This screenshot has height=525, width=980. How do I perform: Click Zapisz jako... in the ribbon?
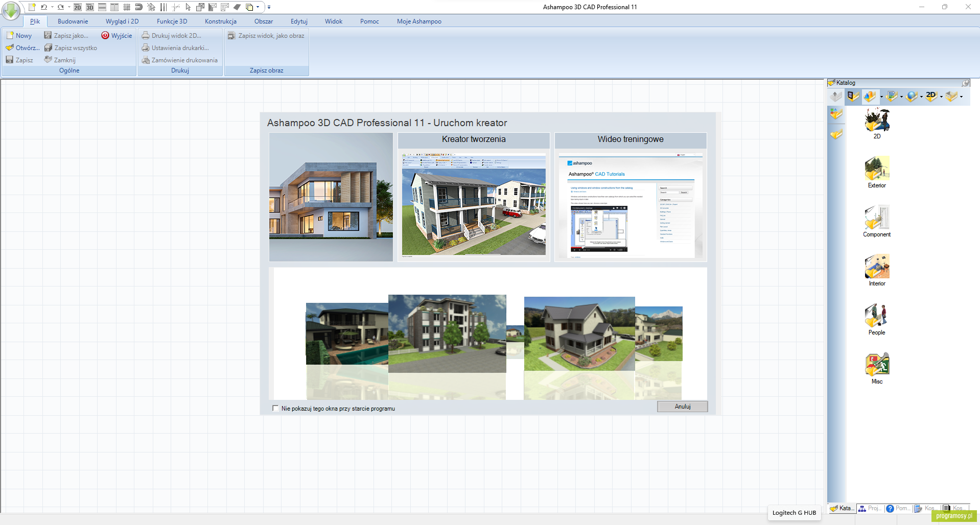[x=66, y=36]
